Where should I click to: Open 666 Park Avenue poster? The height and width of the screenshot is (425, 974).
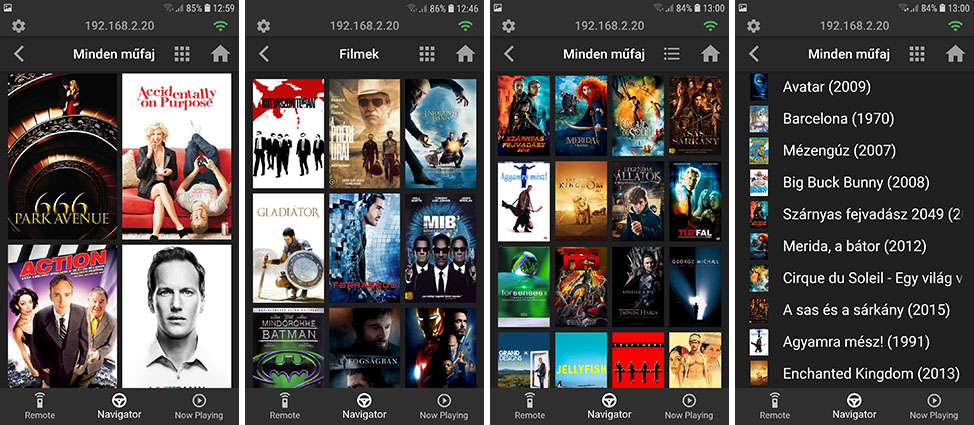tap(62, 157)
